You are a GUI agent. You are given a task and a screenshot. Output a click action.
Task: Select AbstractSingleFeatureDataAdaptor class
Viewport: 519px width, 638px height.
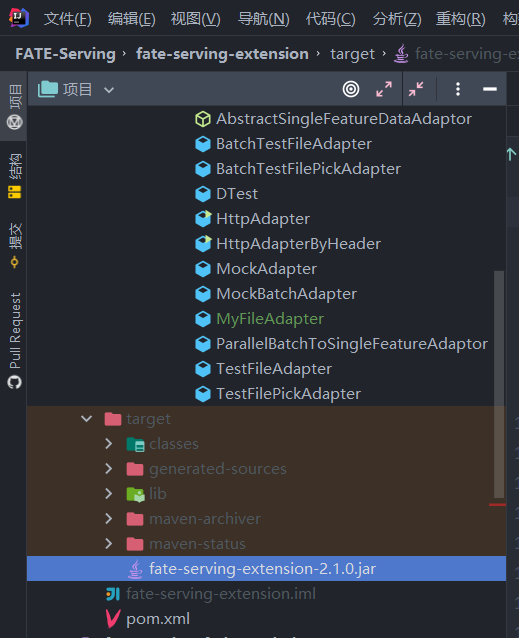(x=344, y=119)
